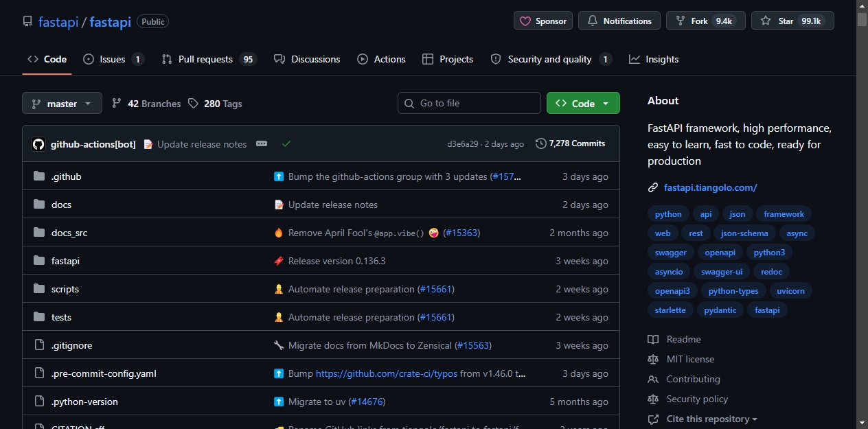Click "Update release notes" in docs row
Image resolution: width=868 pixels, height=429 pixels.
[x=333, y=205]
